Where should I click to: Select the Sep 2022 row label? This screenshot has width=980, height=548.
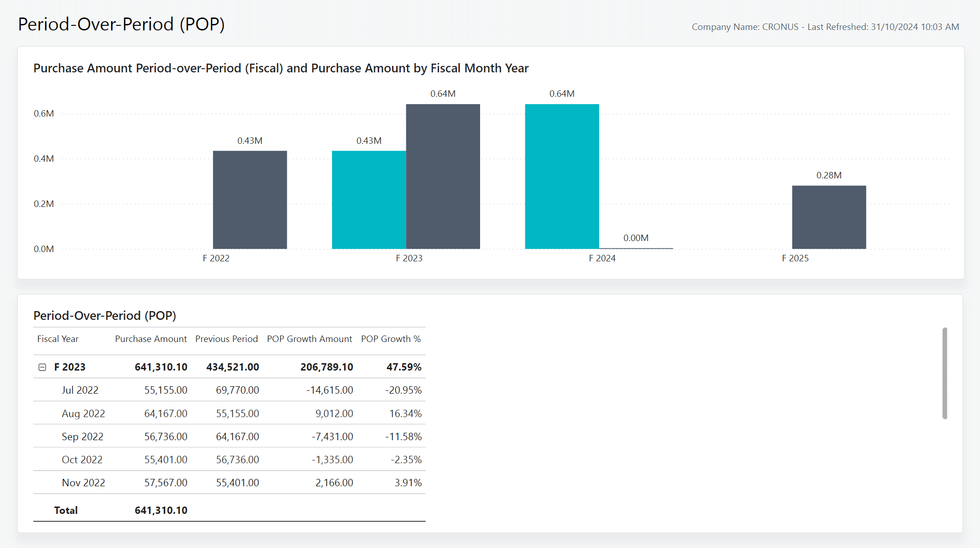click(83, 436)
